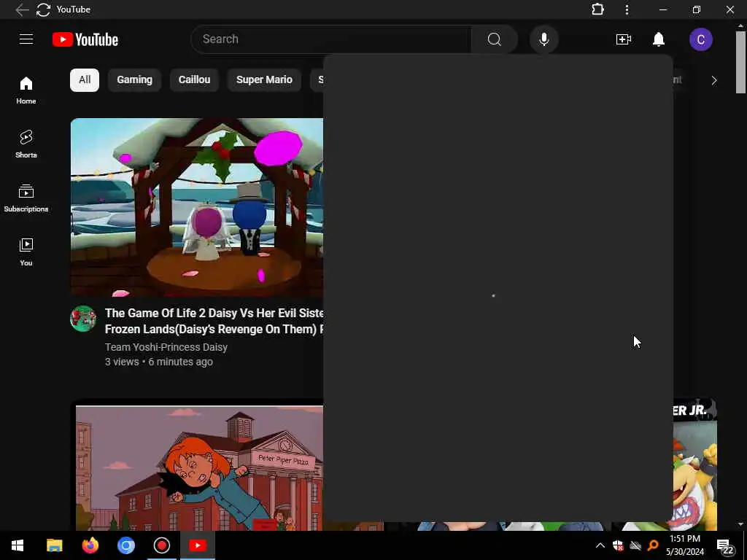Image resolution: width=747 pixels, height=560 pixels.
Task: Open Windows Start menu
Action: (18, 545)
